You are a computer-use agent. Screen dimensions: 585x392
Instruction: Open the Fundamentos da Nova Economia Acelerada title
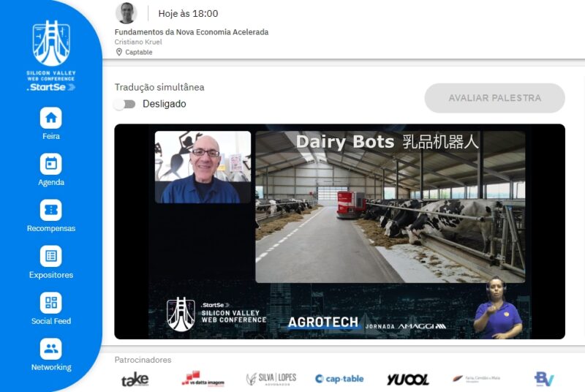(192, 32)
